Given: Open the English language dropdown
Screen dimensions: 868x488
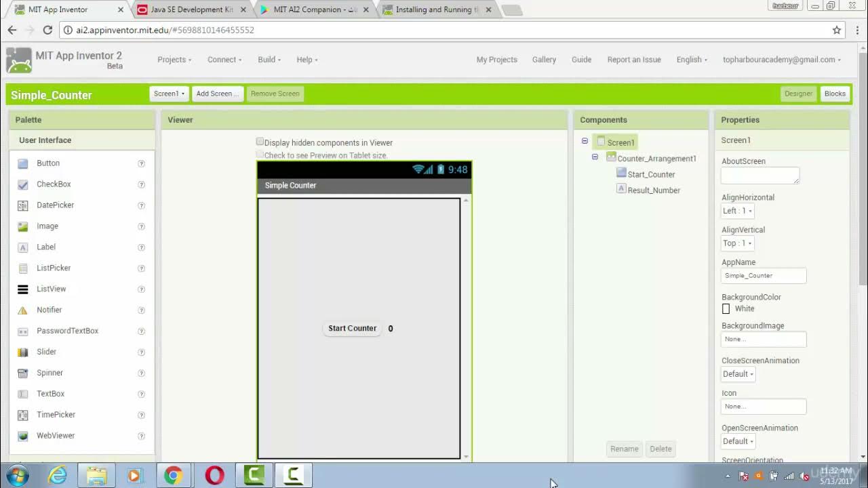Looking at the screenshot, I should pos(692,60).
